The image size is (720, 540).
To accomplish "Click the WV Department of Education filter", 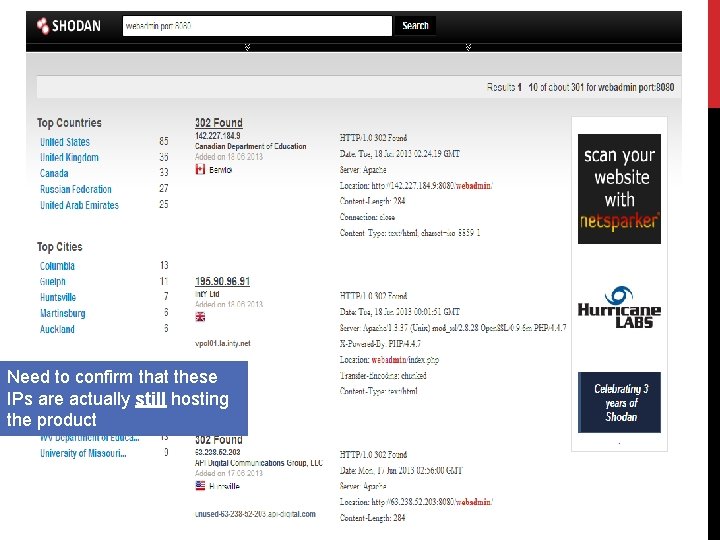I will tap(90, 439).
